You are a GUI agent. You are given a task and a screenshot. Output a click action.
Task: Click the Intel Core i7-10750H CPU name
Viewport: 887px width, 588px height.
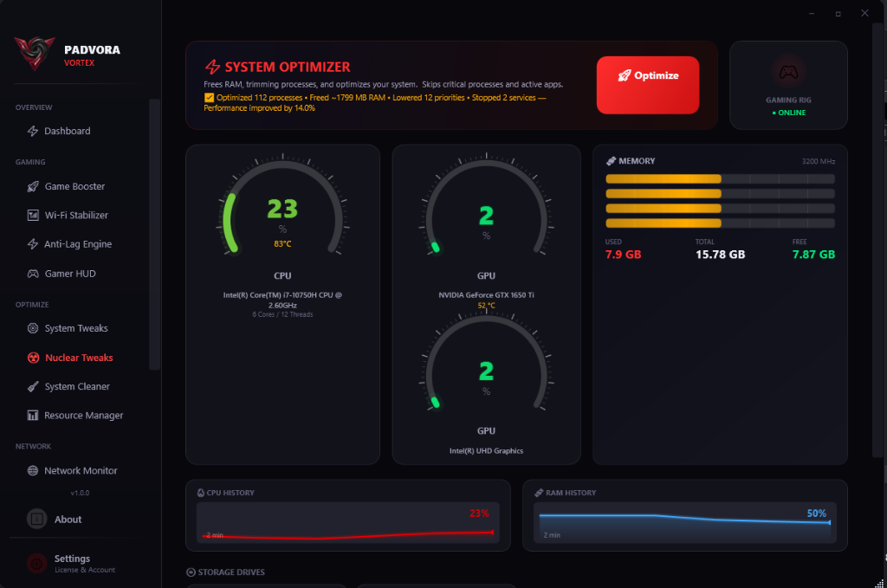coord(283,300)
